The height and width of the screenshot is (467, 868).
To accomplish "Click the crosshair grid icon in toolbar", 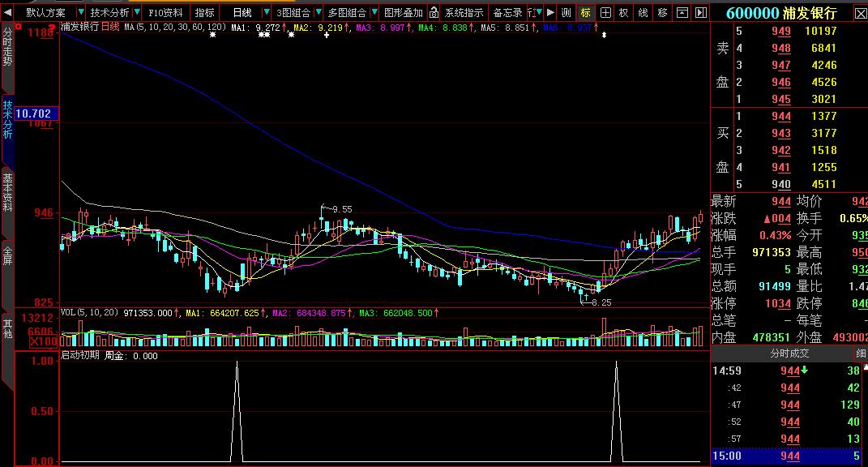I will (605, 12).
